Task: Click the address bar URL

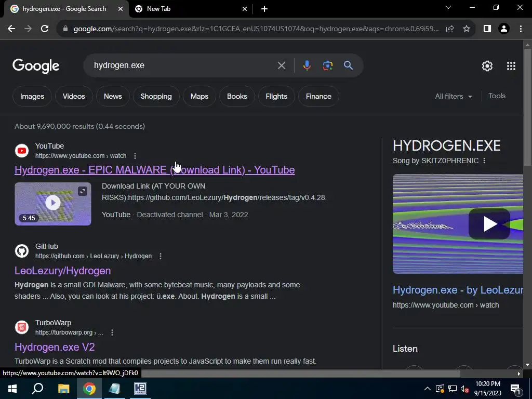Action: [x=256, y=29]
